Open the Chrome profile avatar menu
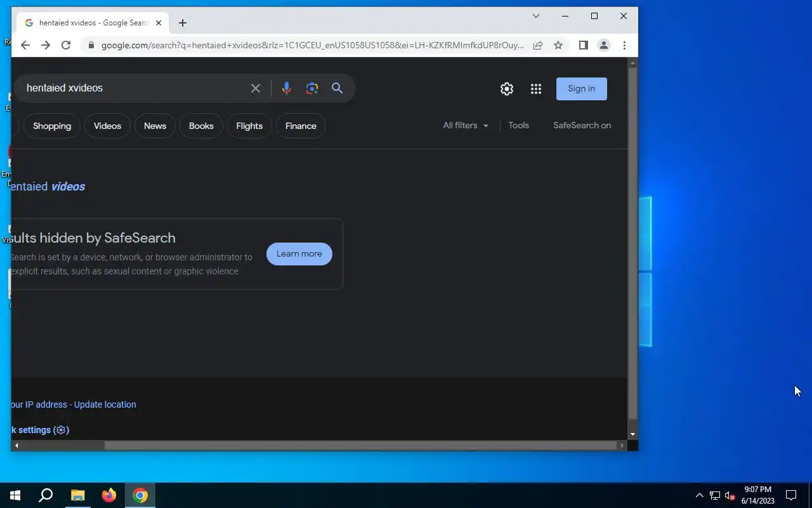Image resolution: width=812 pixels, height=508 pixels. 604,45
